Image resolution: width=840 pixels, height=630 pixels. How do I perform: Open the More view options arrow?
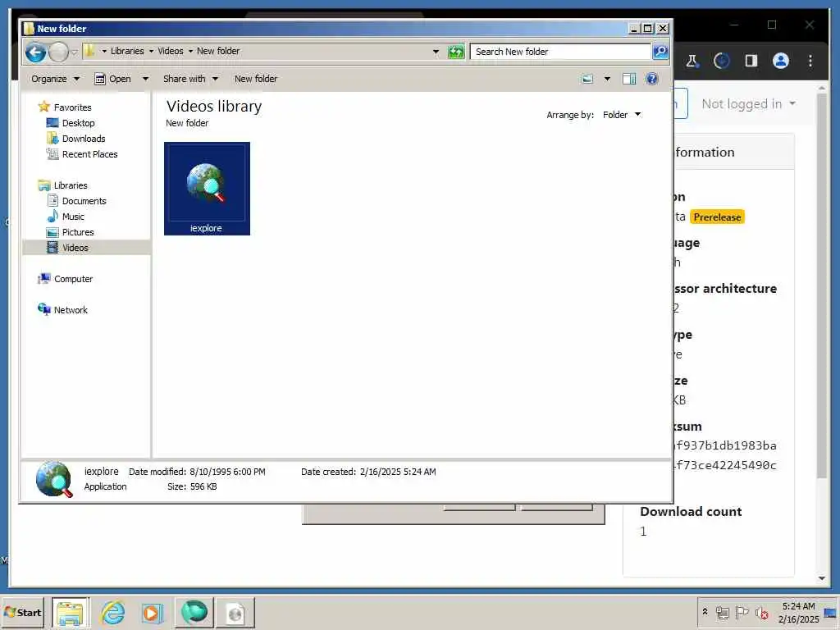pyautogui.click(x=607, y=80)
